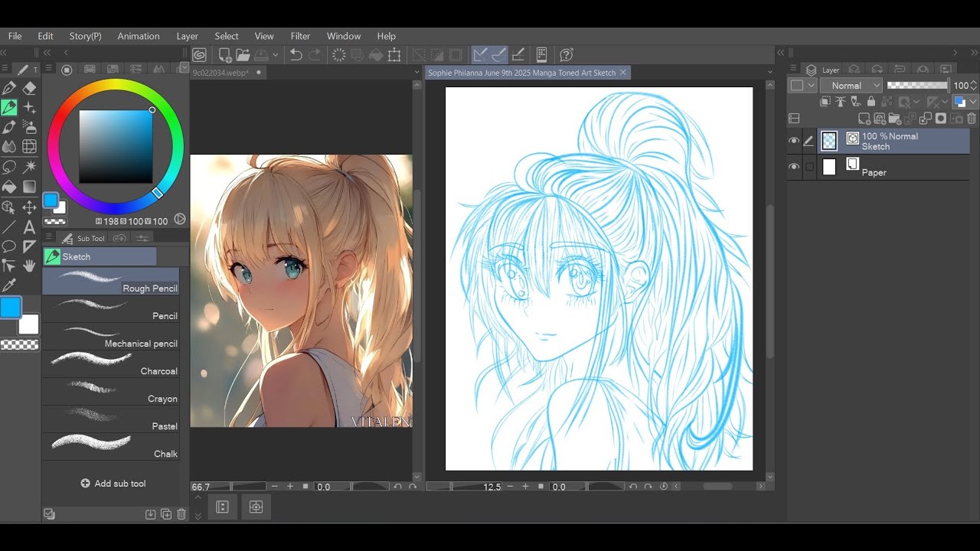Select the Decoration sparkle tool
This screenshot has width=980, height=551.
click(30, 108)
